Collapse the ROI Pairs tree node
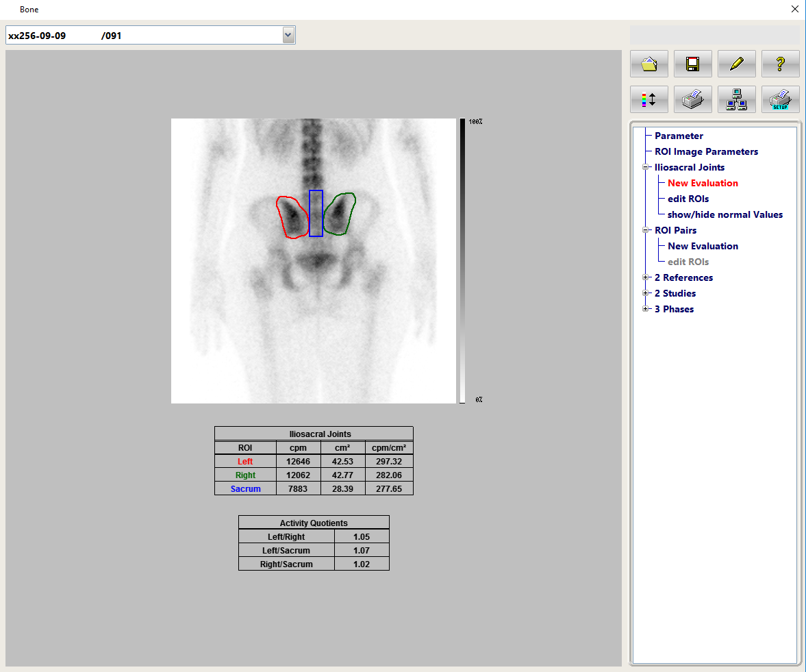 [645, 230]
